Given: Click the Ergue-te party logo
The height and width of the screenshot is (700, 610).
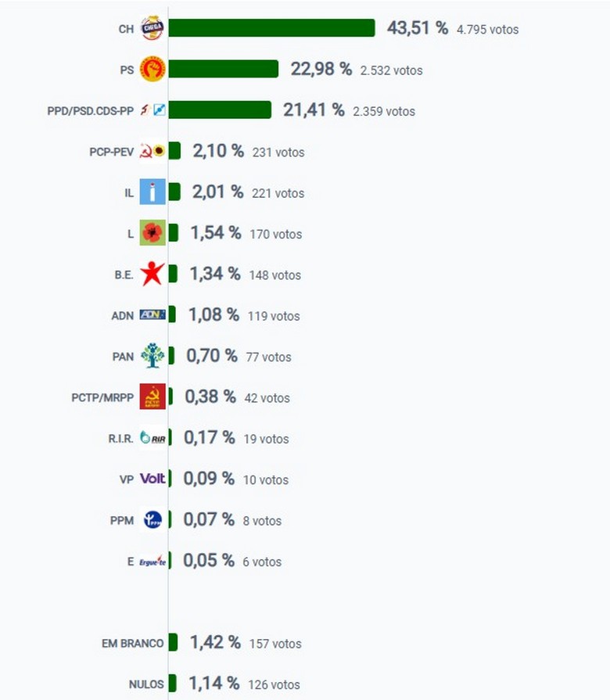Looking at the screenshot, I should click(152, 561).
